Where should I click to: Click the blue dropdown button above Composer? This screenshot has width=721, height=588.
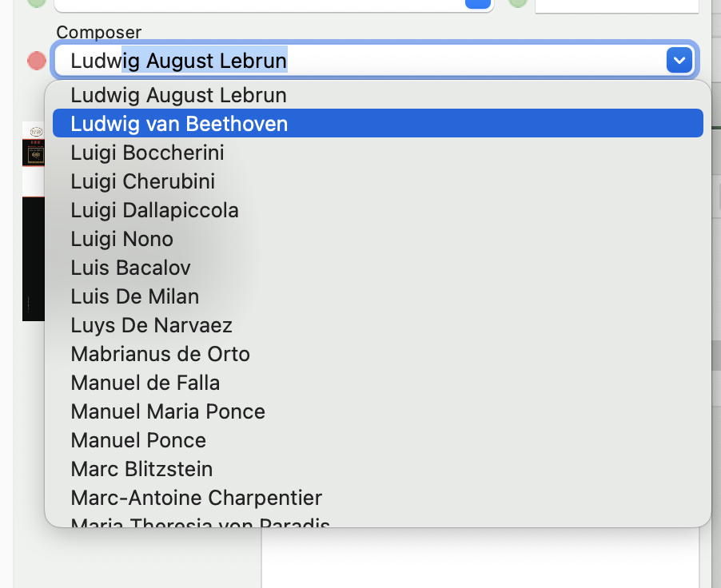coord(477,3)
